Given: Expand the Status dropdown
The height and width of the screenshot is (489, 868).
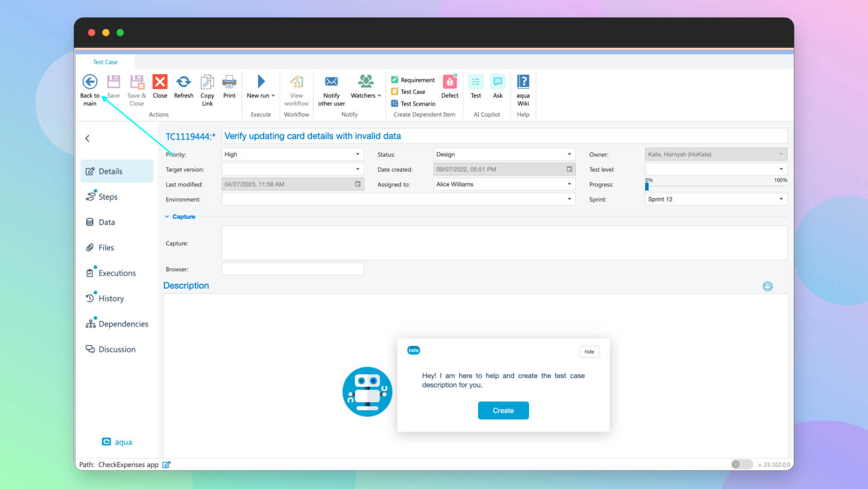Looking at the screenshot, I should 569,154.
